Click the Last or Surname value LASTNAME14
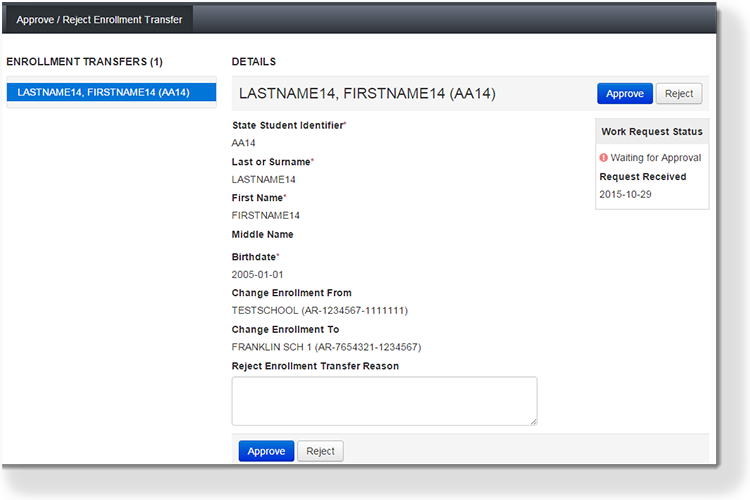The height and width of the screenshot is (500, 750). [x=264, y=180]
